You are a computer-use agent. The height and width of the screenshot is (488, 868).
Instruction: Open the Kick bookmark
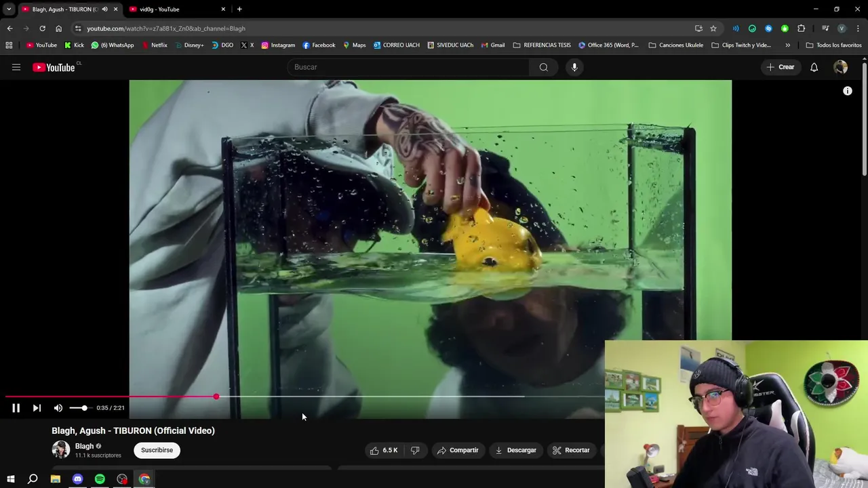[74, 45]
